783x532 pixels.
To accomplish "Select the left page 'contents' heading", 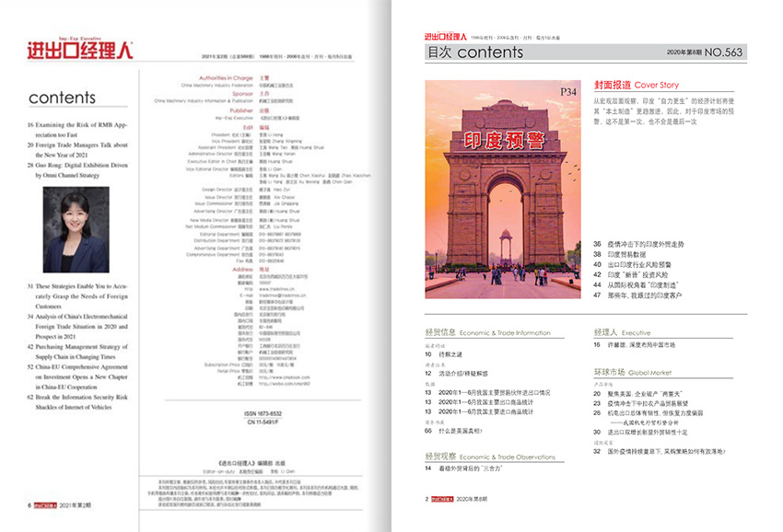I will 62,98.
